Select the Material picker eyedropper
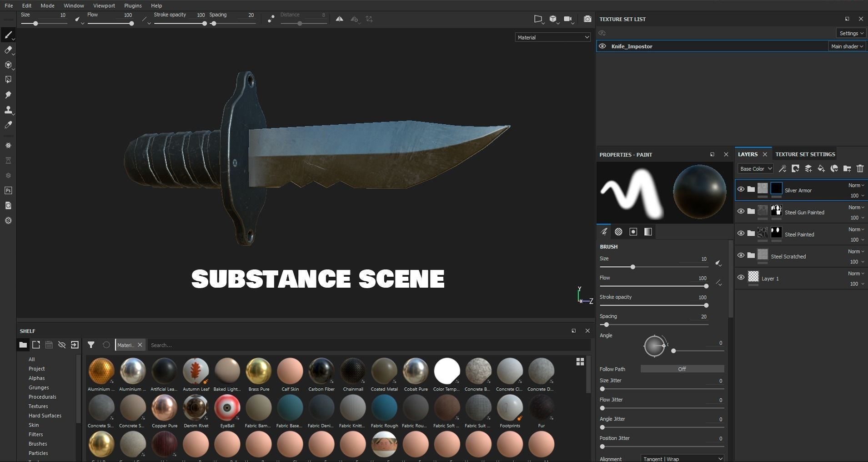868x462 pixels. point(8,125)
